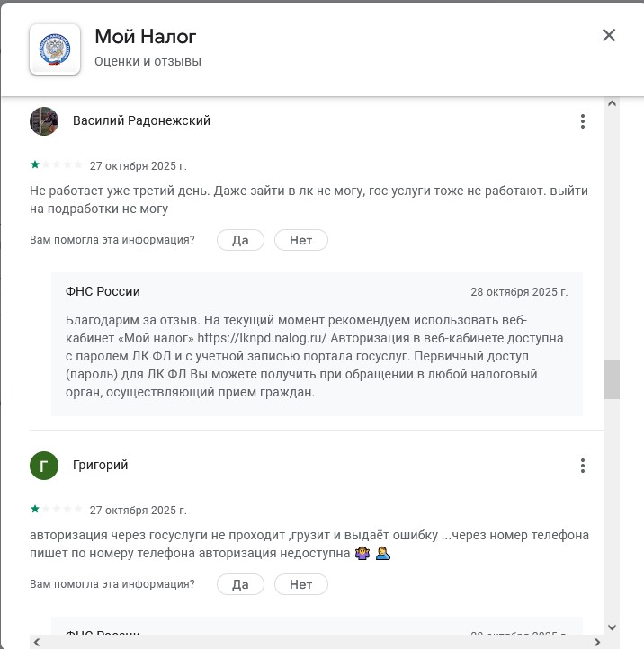Click the horizontal scrollbar right arrow

(598, 641)
